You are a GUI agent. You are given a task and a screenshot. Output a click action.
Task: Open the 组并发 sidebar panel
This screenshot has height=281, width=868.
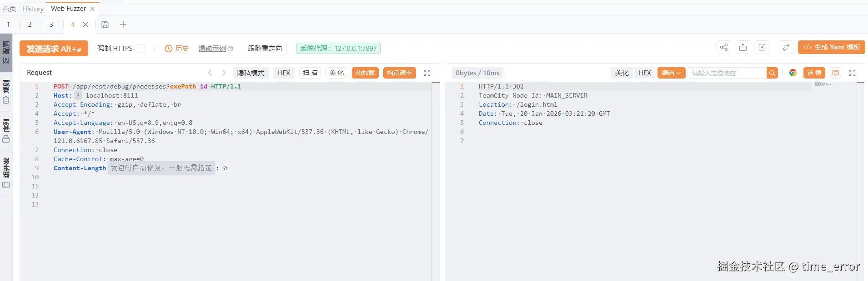(6, 173)
